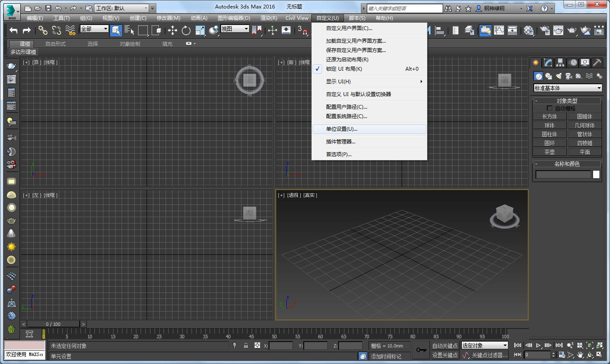
Task: Open Select by Name list
Action: tap(129, 30)
